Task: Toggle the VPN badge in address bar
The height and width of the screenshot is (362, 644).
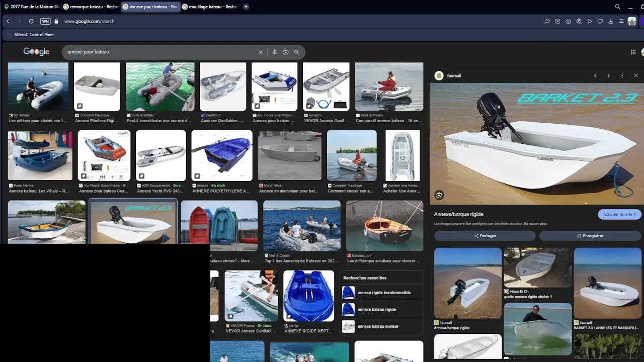Action: pyautogui.click(x=45, y=21)
